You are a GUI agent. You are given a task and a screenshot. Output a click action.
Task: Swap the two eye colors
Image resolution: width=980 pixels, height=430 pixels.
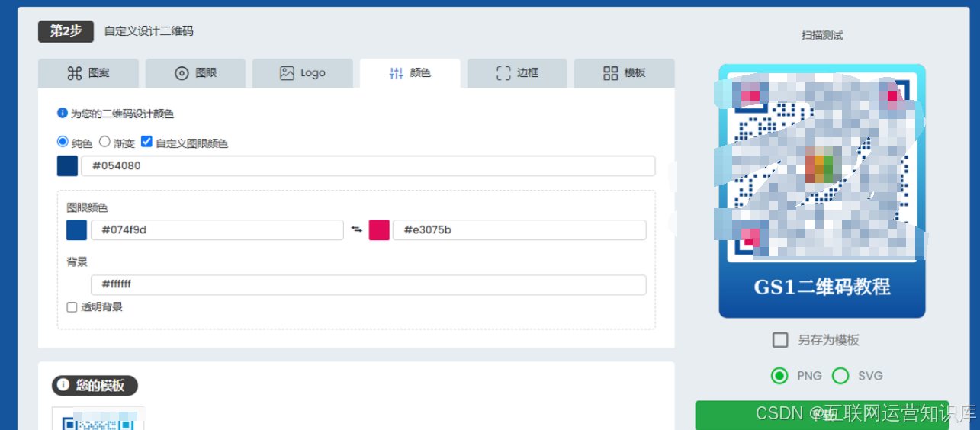356,229
